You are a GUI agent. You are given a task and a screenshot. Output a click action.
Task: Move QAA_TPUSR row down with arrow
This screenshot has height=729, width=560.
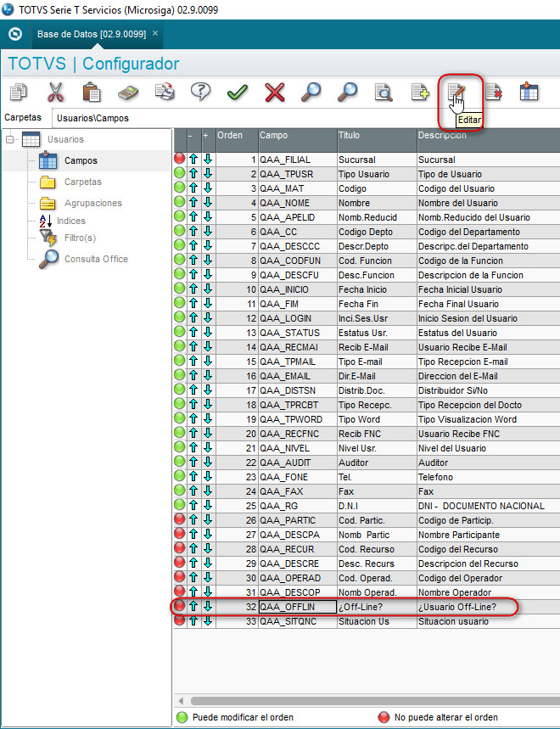(208, 174)
